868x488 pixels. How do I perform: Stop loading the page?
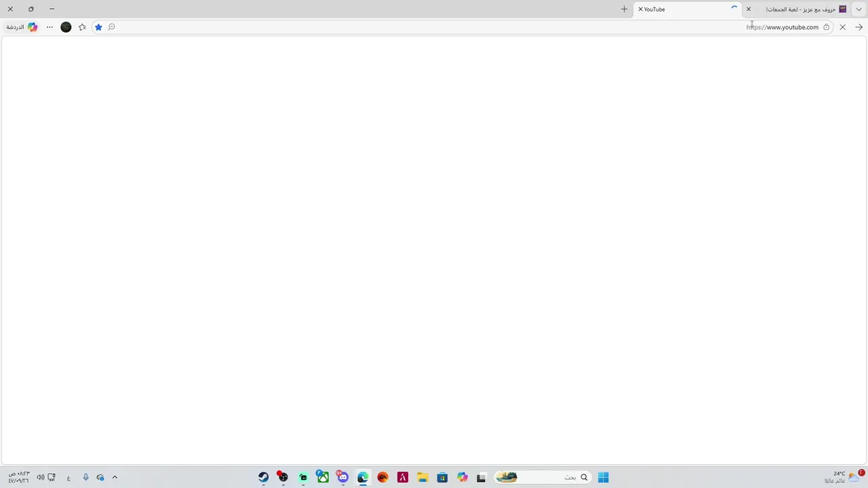(842, 27)
